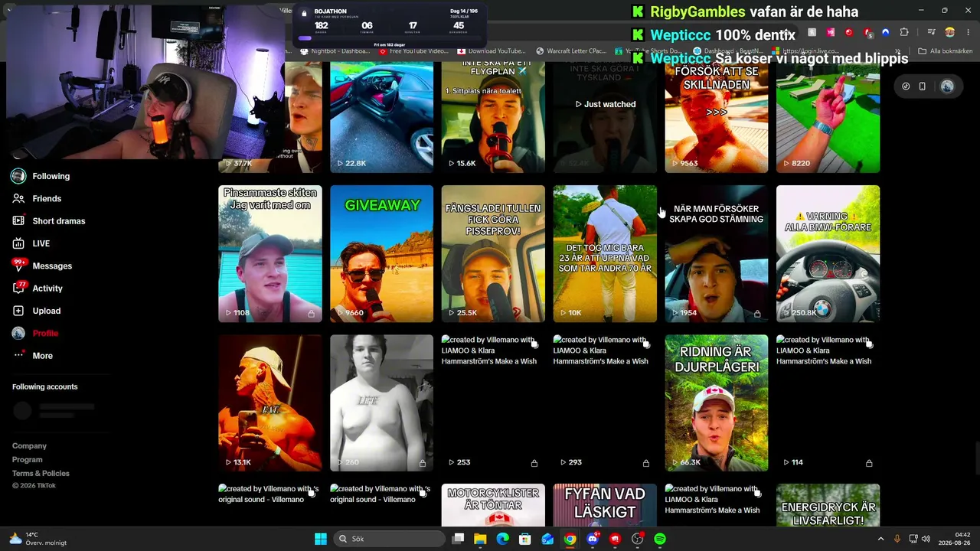Click the LIVE tv icon

[x=18, y=243]
